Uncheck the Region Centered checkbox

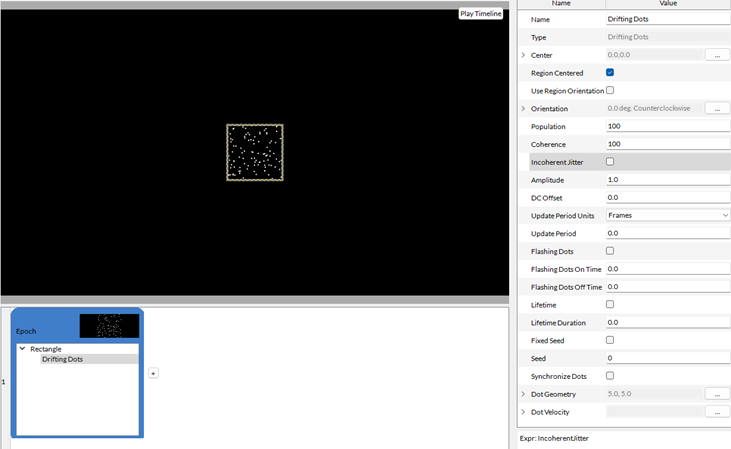pos(610,73)
